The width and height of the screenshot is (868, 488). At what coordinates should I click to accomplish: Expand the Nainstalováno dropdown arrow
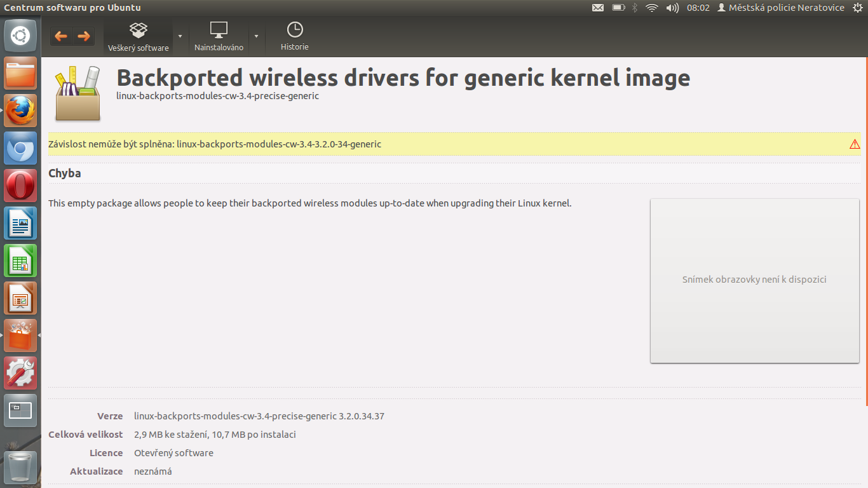pos(257,36)
